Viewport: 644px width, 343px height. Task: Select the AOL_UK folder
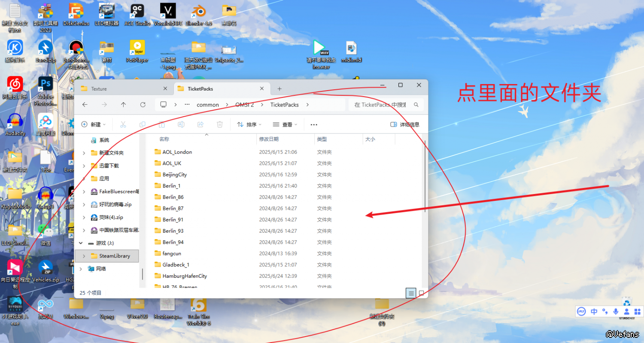click(168, 163)
